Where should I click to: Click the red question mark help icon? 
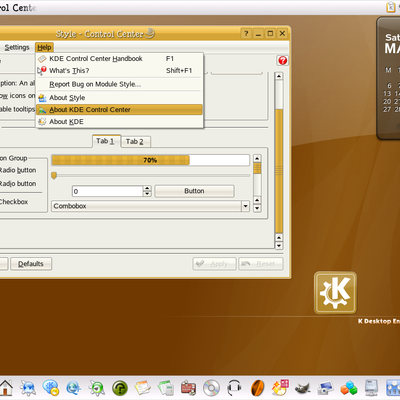tap(282, 60)
